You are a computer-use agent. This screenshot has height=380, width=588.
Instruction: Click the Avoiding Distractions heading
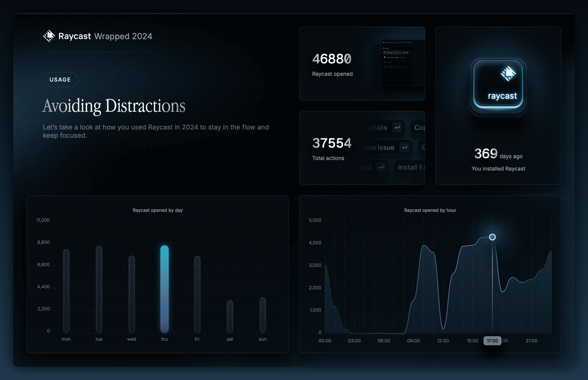(x=114, y=106)
